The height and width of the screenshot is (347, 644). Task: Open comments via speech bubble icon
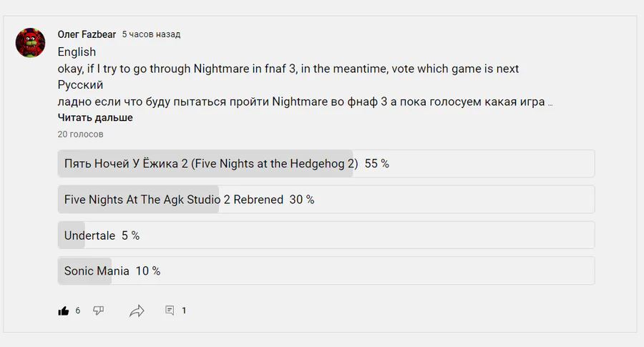pyautogui.click(x=170, y=311)
